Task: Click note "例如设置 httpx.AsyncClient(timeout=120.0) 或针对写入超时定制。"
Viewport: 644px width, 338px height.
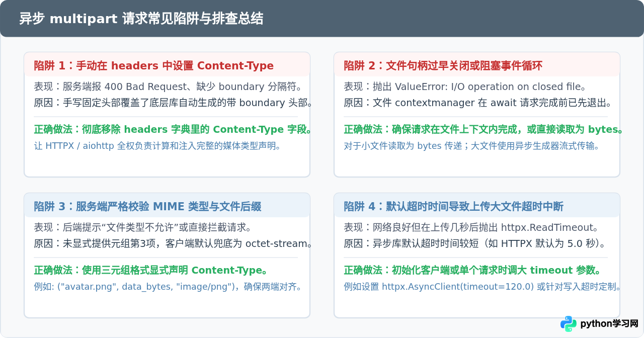Action: click(x=483, y=287)
